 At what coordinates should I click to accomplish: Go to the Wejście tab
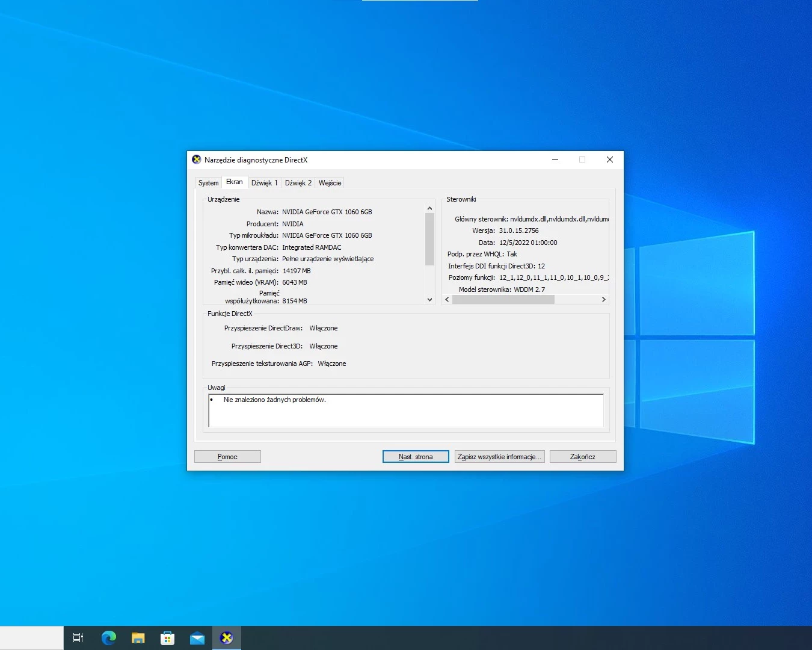point(330,183)
